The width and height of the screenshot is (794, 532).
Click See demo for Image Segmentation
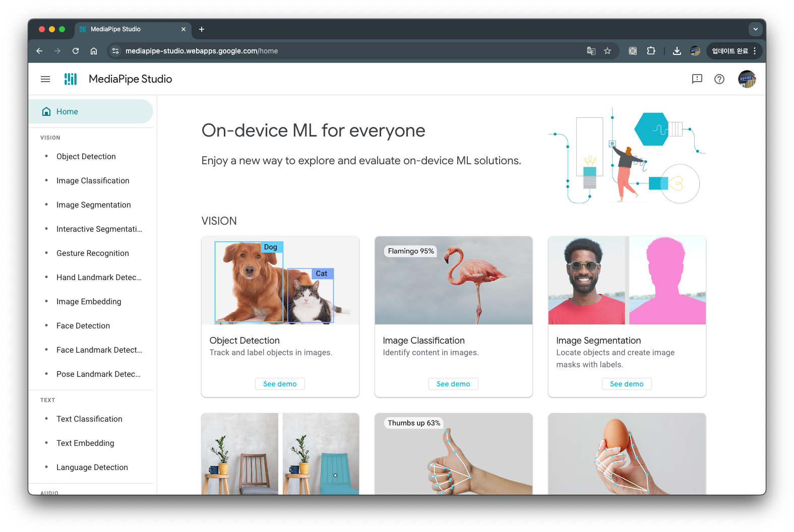tap(627, 384)
